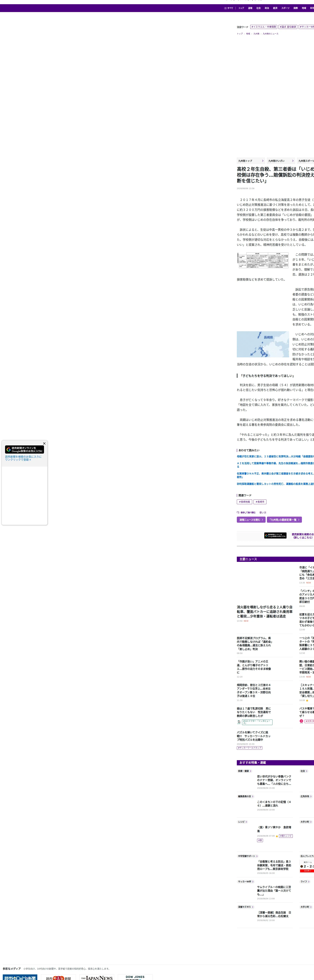Click the chevron on 九州発けいざい tab
This screenshot has height=980, width=314.
click(293, 161)
